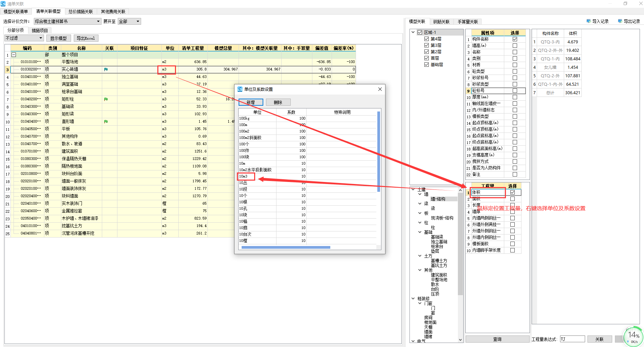Select the 现浇板-结构 tree item
This screenshot has height=347, width=644.
coord(442,218)
